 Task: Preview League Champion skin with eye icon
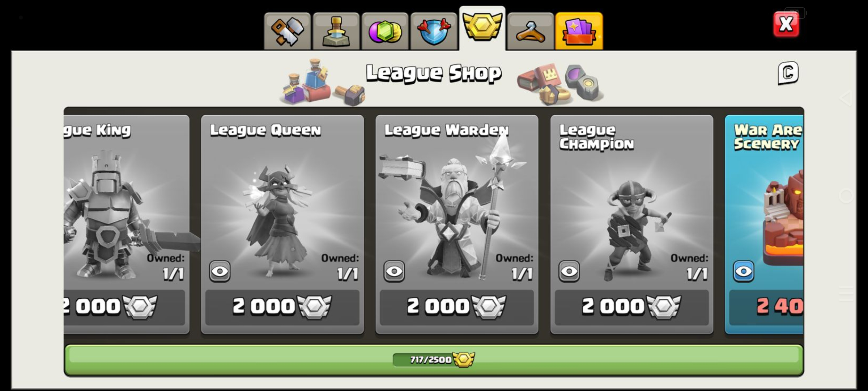pyautogui.click(x=569, y=271)
